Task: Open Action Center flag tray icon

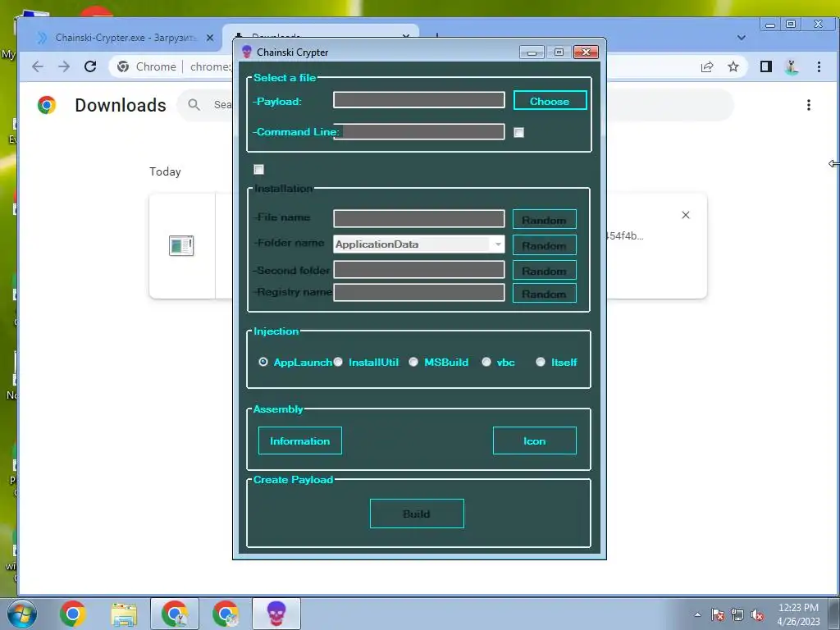Action: pyautogui.click(x=718, y=614)
